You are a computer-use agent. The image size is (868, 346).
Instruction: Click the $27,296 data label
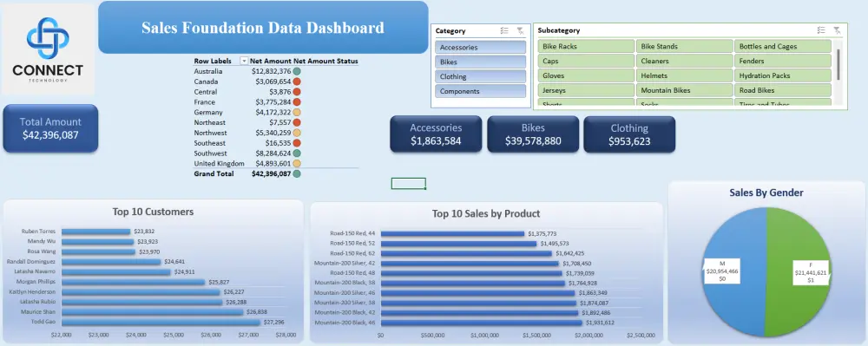pyautogui.click(x=274, y=323)
